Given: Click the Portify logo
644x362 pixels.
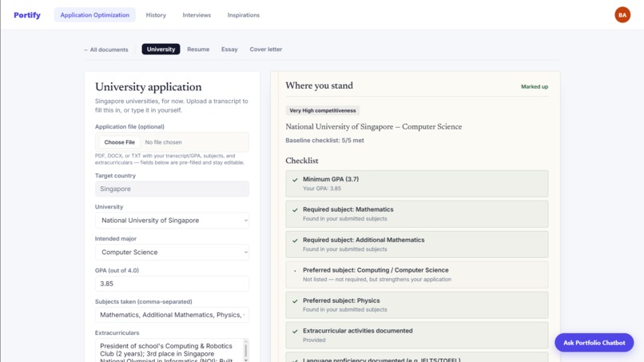Looking at the screenshot, I should [x=27, y=15].
